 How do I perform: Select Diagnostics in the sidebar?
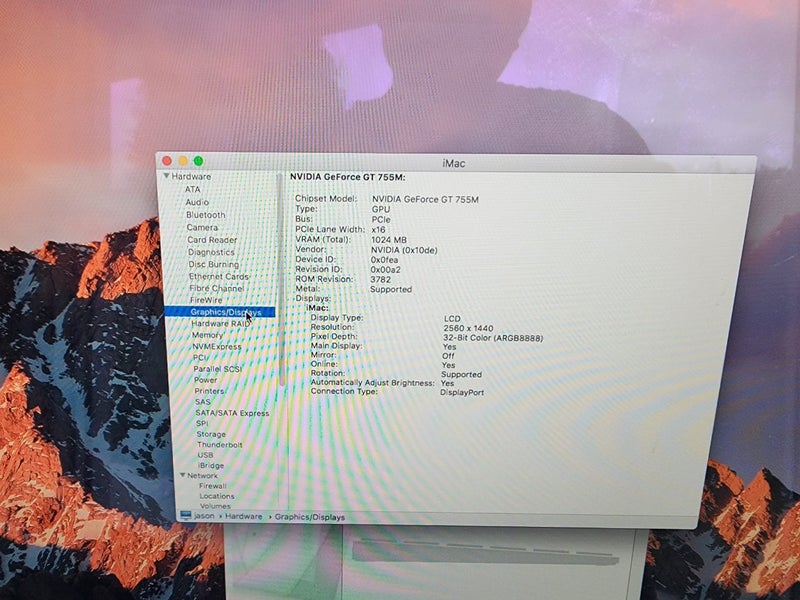coord(211,252)
